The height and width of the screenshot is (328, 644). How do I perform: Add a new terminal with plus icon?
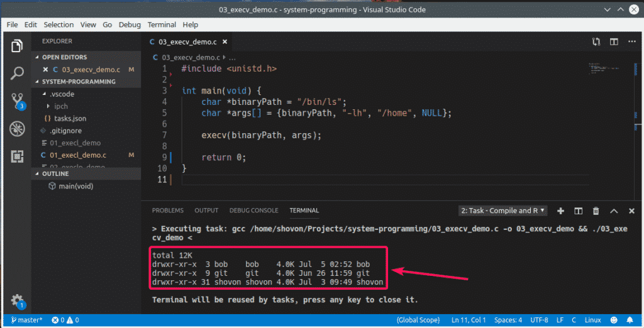click(561, 210)
